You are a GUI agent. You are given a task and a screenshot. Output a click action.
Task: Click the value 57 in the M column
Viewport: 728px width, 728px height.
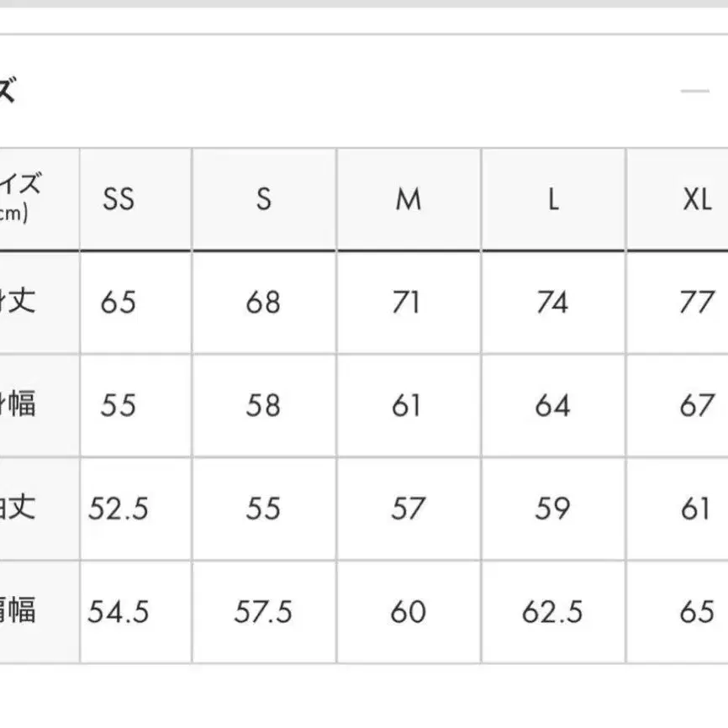click(x=408, y=509)
